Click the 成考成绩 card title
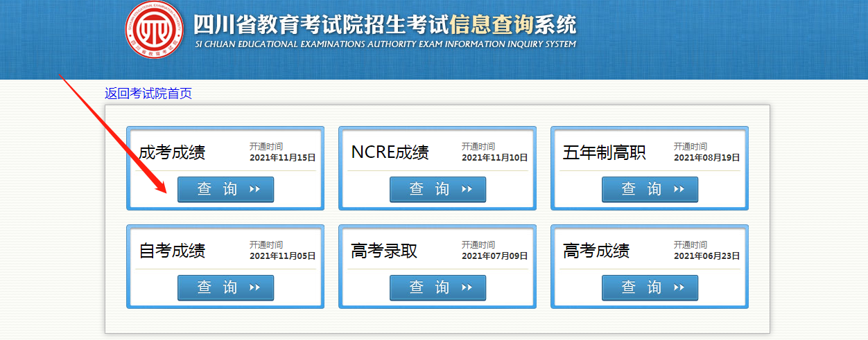The height and width of the screenshot is (340, 868). click(172, 152)
